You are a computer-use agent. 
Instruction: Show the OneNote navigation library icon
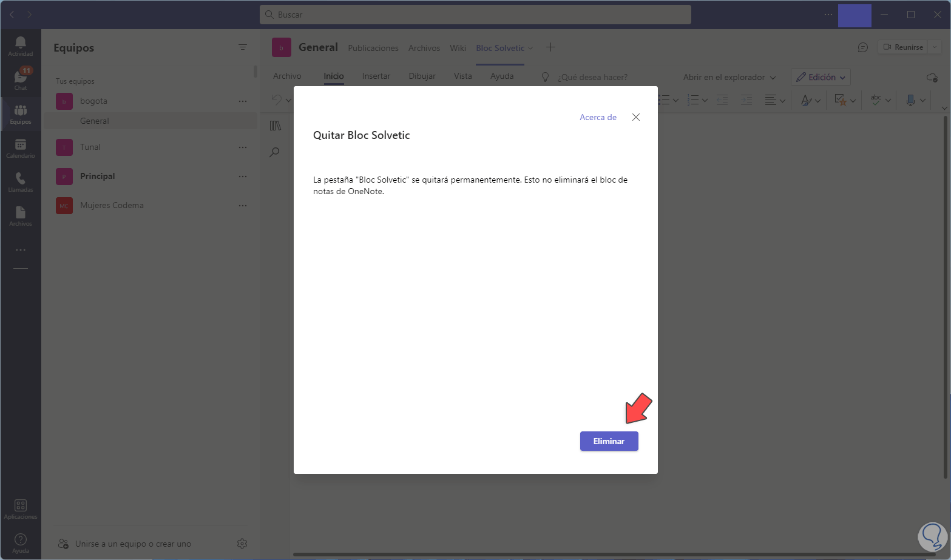tap(276, 126)
